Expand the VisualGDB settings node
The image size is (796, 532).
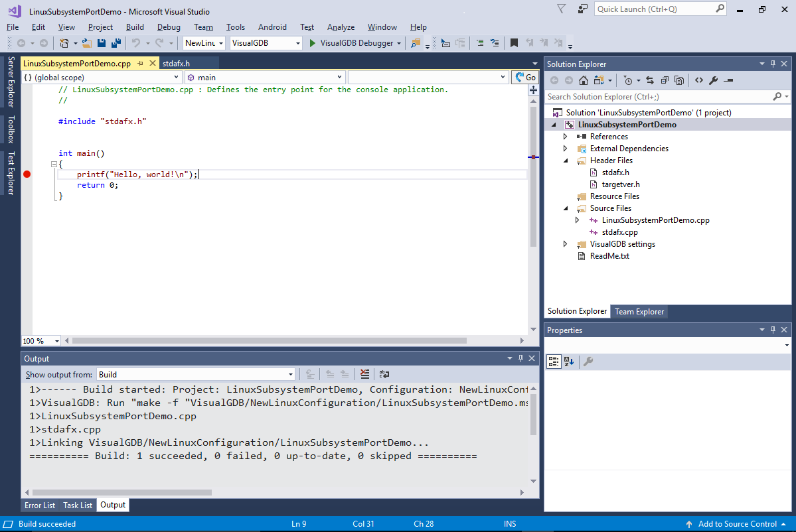point(565,244)
